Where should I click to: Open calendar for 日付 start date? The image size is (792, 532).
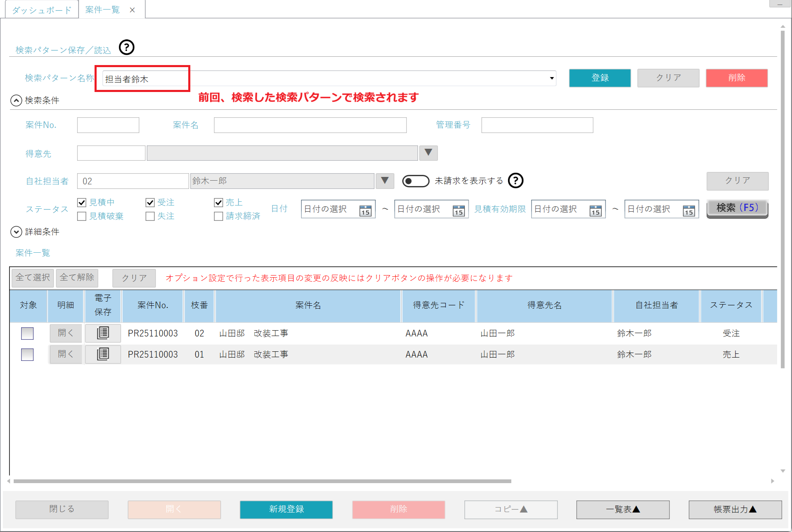(x=365, y=210)
